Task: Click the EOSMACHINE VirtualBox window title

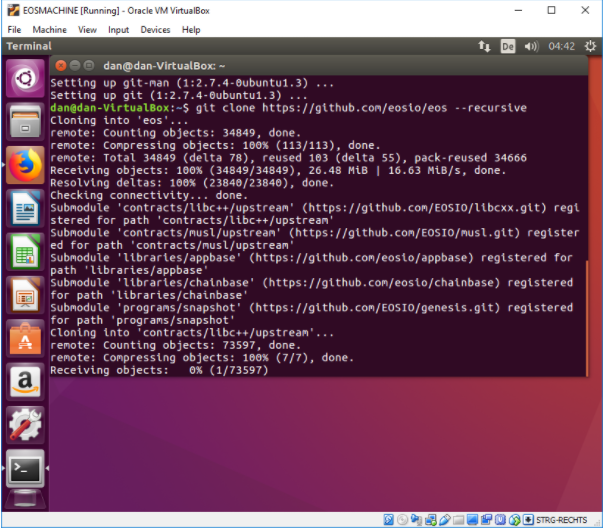Action: tap(116, 10)
